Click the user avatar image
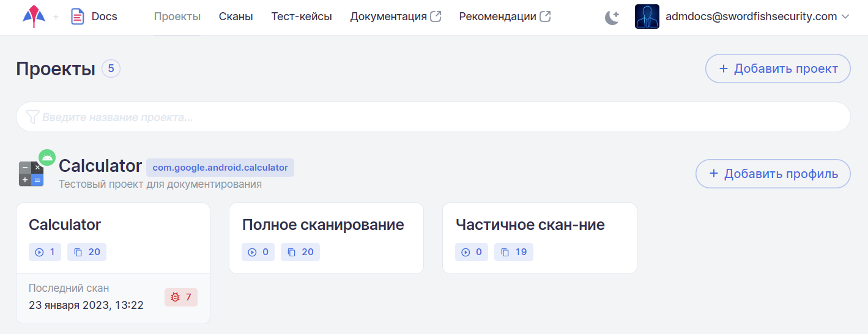868x334 pixels. [x=647, y=17]
